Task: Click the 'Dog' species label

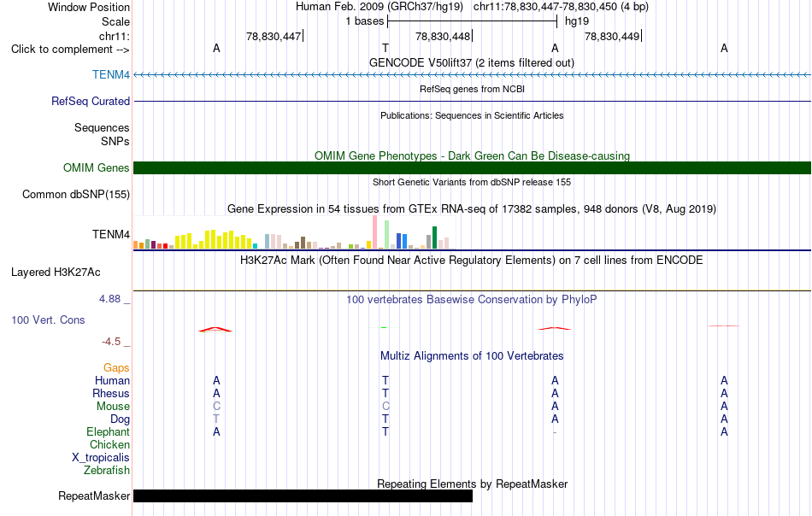Action: coord(120,419)
